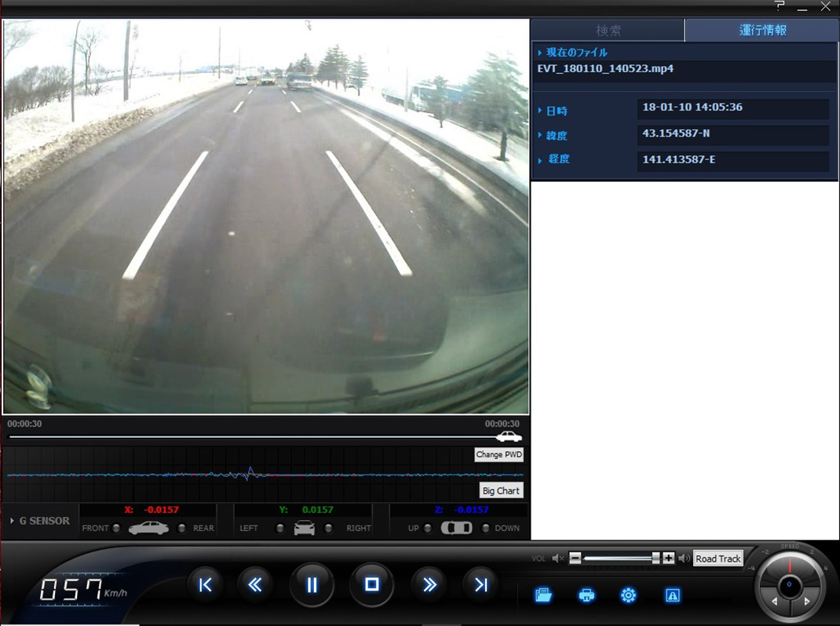Viewport: 840px width, 626px height.
Task: Expand the G SENSOR section
Action: tap(12, 521)
